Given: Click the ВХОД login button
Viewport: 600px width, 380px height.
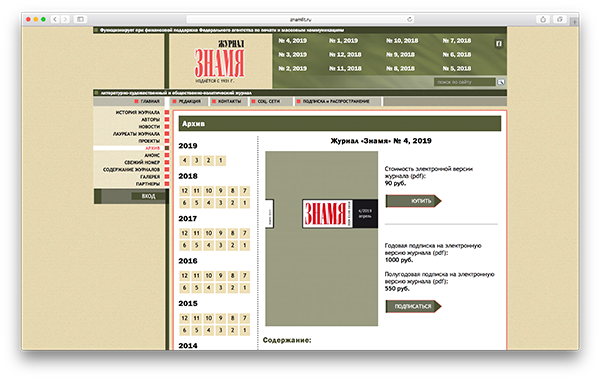Looking at the screenshot, I should (x=148, y=196).
